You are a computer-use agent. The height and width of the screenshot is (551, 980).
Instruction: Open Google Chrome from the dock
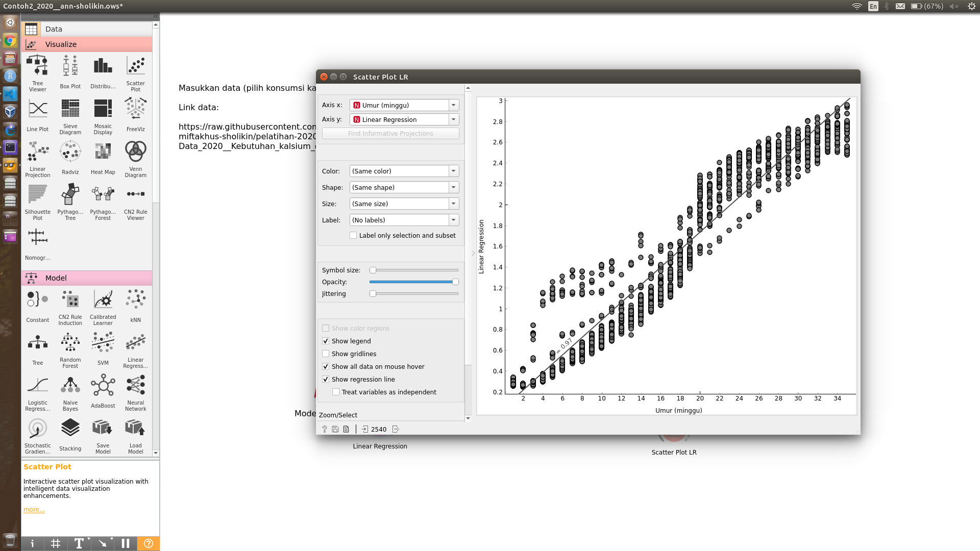[10, 41]
